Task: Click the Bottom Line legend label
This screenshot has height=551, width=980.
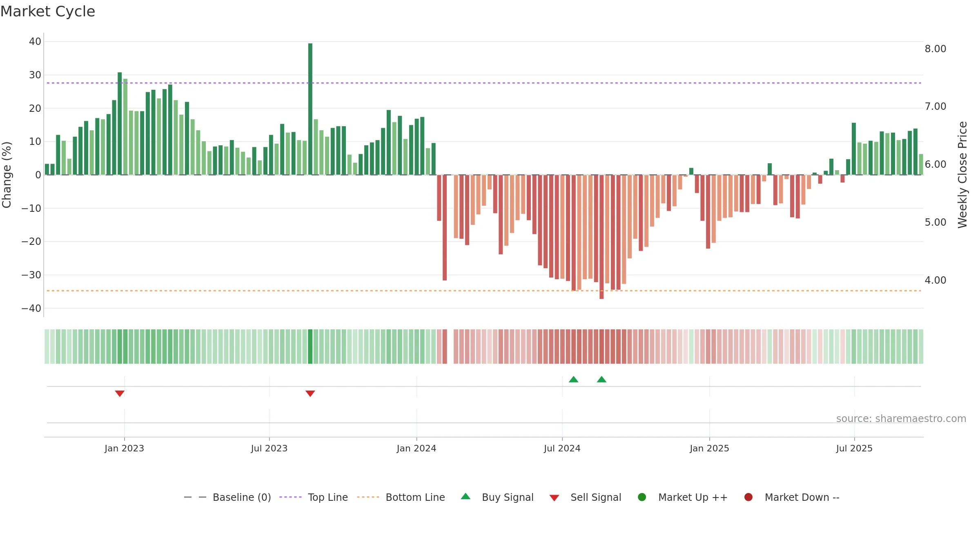Action: pos(415,498)
